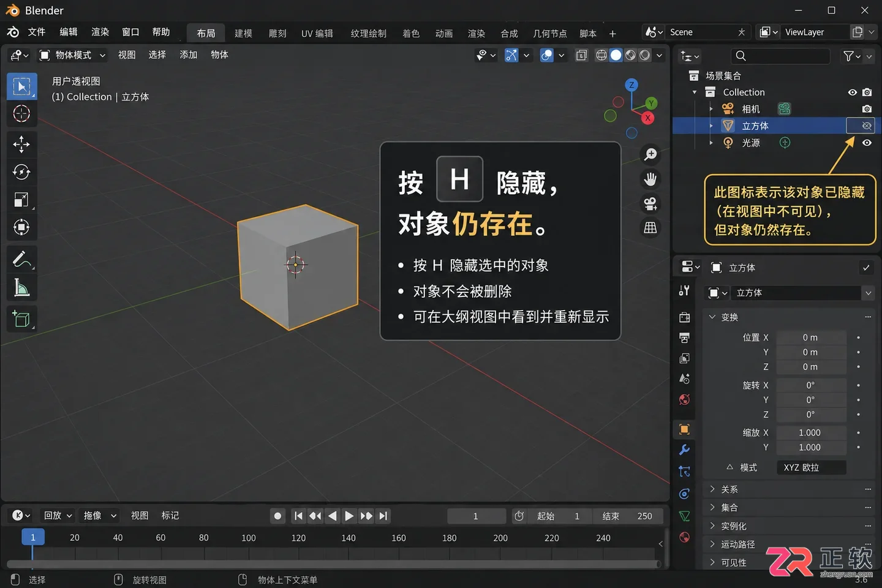This screenshot has width=882, height=588.
Task: Play the animation forward
Action: tap(349, 516)
